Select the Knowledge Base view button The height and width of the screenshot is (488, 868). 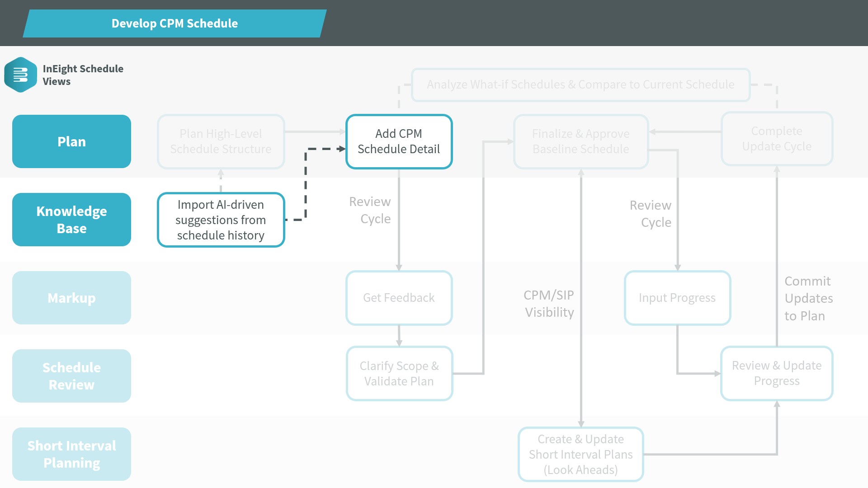pos(71,220)
